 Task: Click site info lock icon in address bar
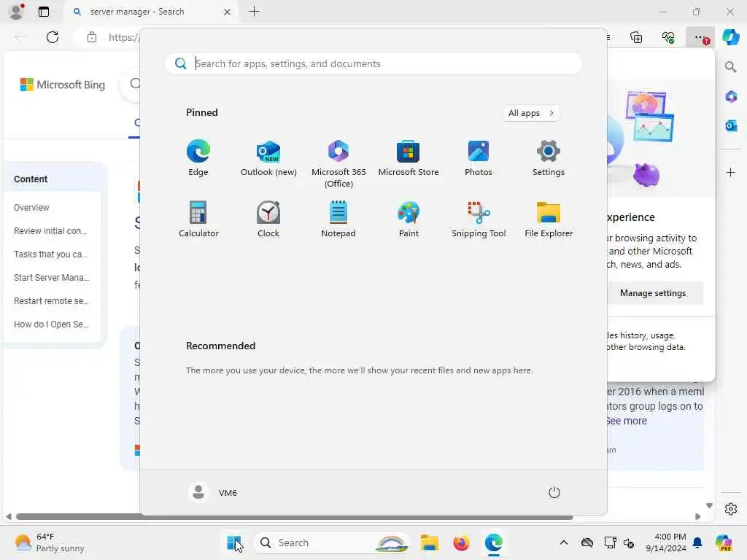tap(91, 37)
